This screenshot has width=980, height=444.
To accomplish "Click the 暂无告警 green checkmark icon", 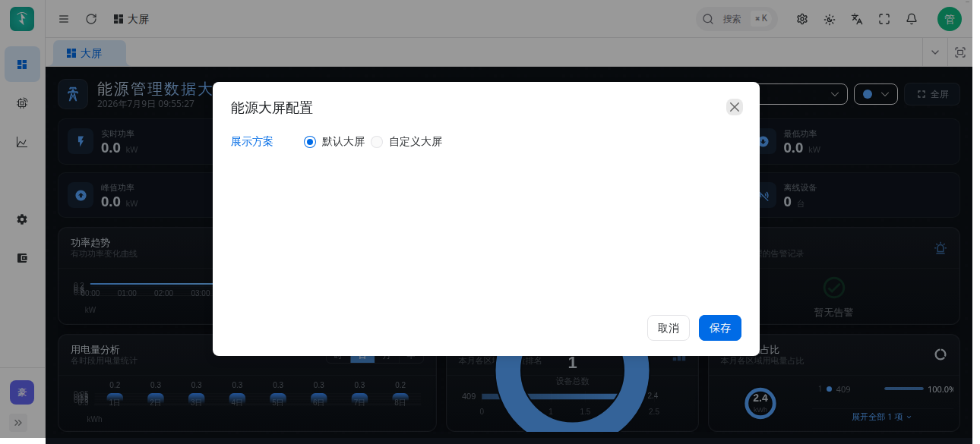I will 834,288.
